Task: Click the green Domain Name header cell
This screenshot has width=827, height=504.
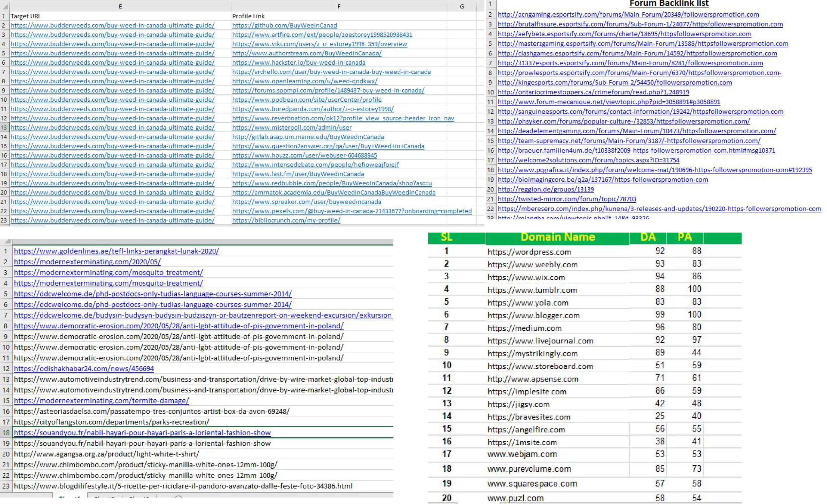Action: pyautogui.click(x=557, y=237)
